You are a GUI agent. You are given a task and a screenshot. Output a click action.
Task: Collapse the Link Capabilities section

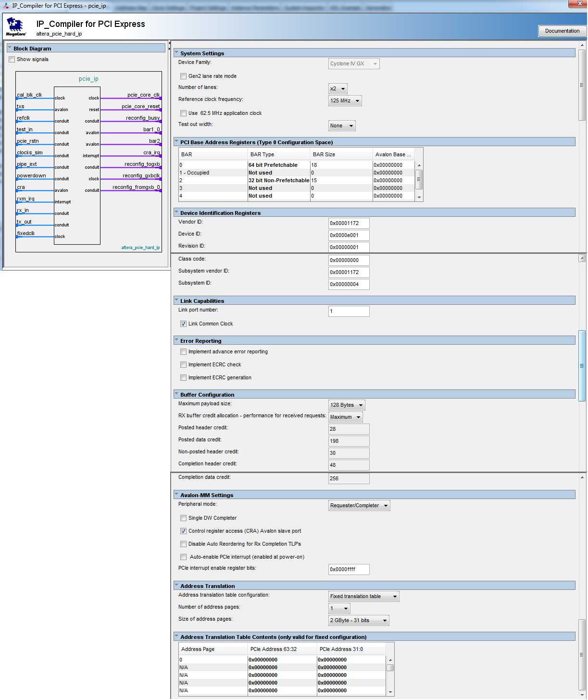tap(176, 300)
